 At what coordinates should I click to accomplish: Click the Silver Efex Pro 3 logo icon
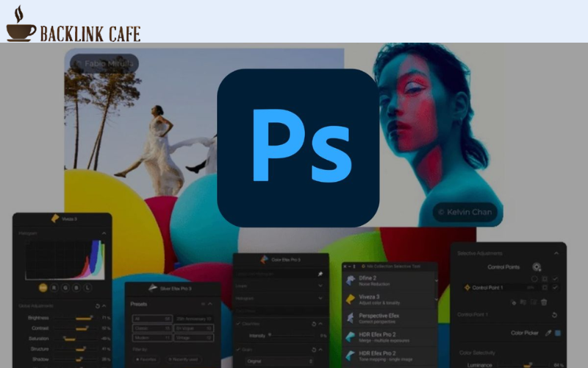coord(153,288)
